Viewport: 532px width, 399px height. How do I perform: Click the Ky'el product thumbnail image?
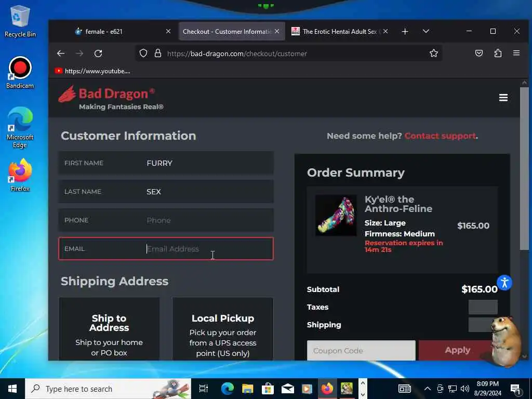point(336,215)
